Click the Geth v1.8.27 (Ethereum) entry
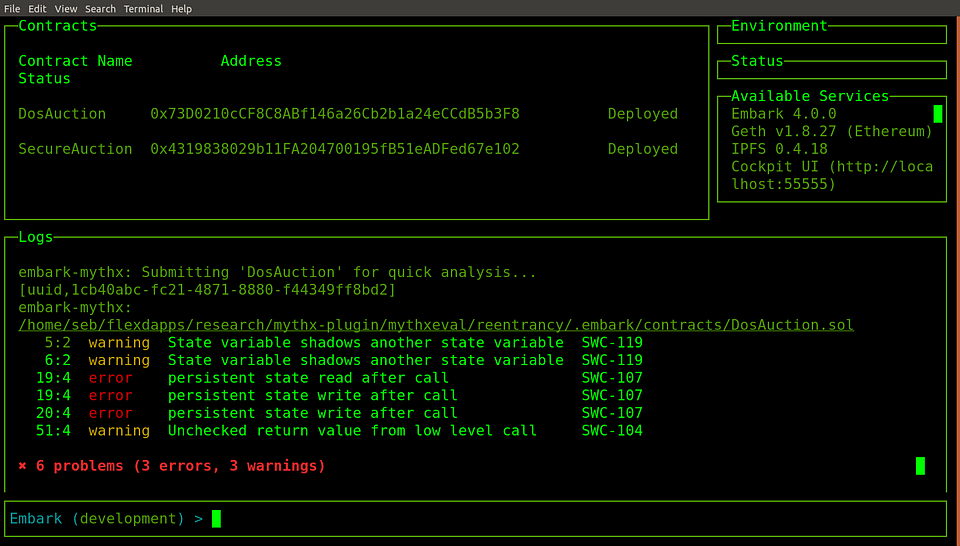This screenshot has height=546, width=960. [831, 132]
